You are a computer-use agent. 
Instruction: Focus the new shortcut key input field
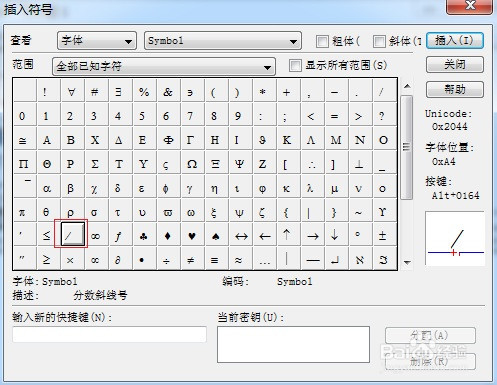[x=109, y=334]
